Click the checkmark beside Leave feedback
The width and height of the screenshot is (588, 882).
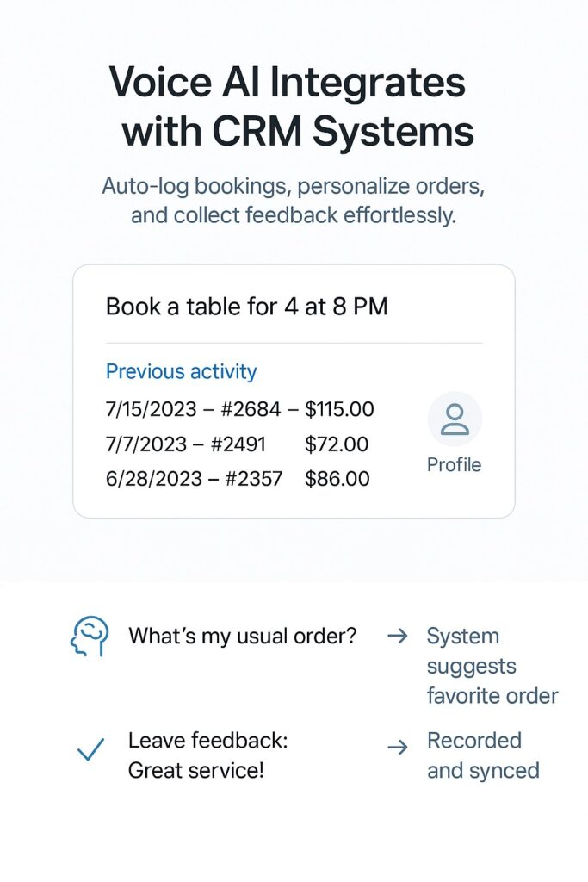click(x=90, y=749)
